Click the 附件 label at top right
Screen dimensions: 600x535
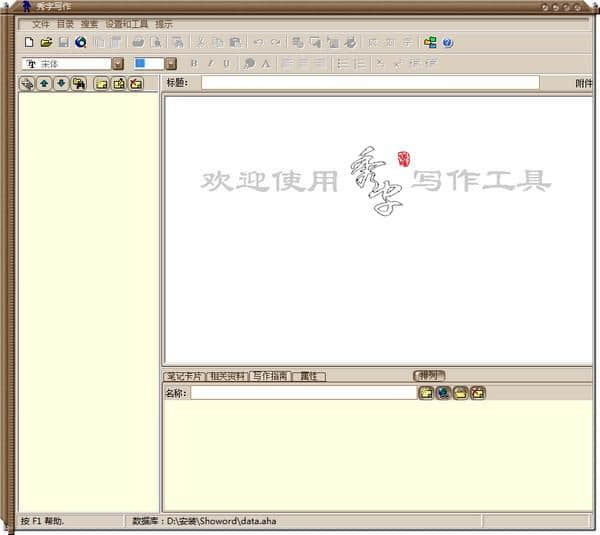tap(584, 83)
